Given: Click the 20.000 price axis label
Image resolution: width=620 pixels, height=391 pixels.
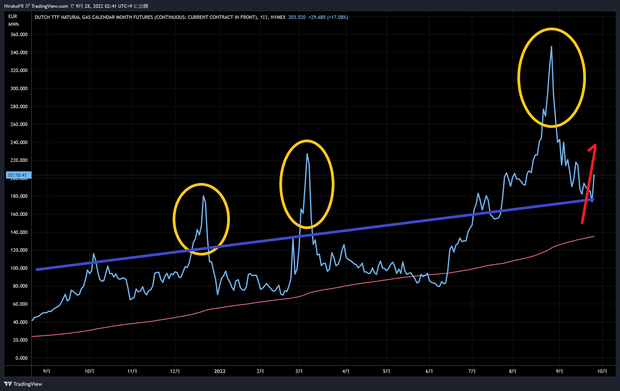Looking at the screenshot, I should pos(20,340).
